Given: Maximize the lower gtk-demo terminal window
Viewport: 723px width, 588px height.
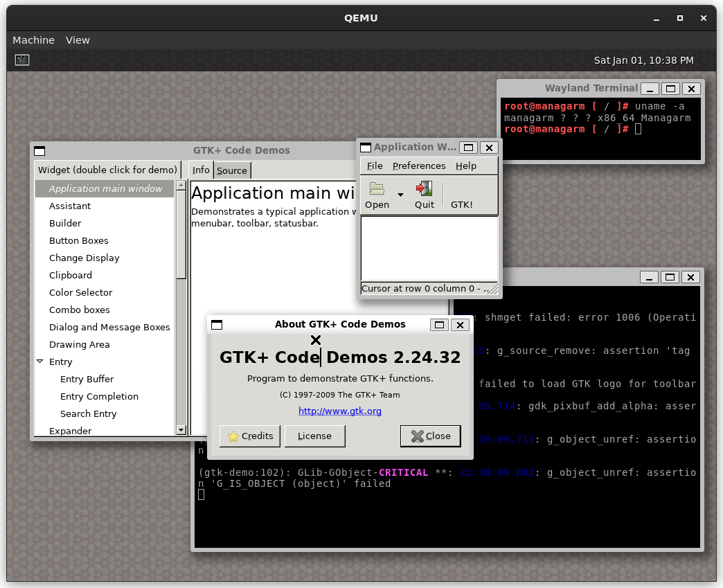Looking at the screenshot, I should [x=670, y=277].
